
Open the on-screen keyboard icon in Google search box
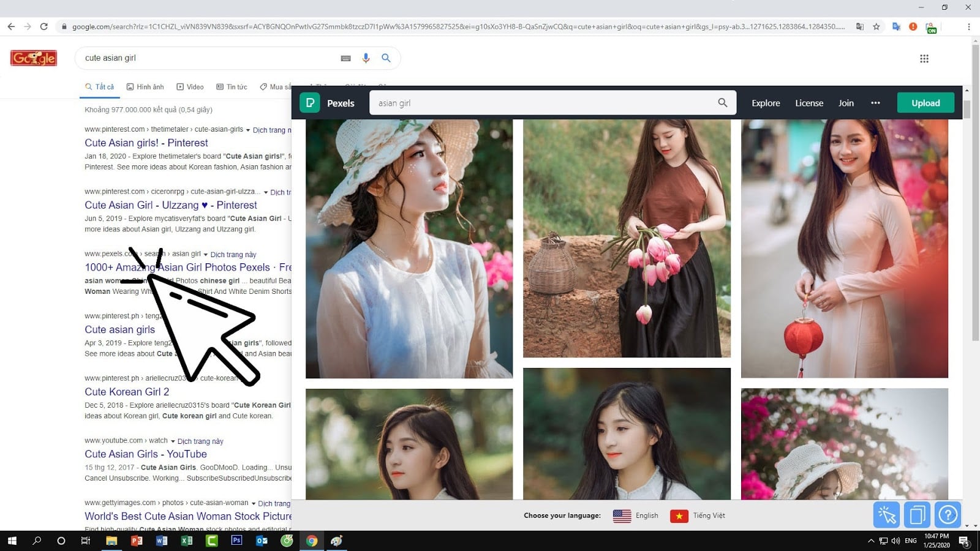pos(345,58)
